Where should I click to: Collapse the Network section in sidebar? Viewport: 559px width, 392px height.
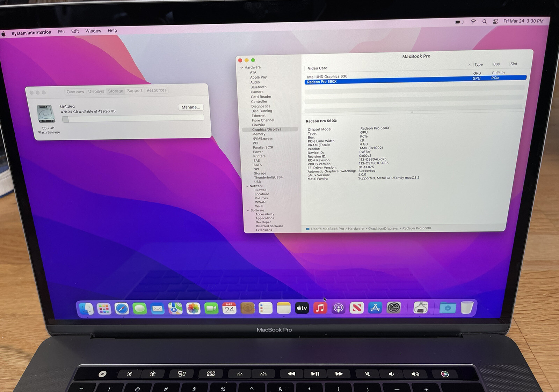pos(247,186)
